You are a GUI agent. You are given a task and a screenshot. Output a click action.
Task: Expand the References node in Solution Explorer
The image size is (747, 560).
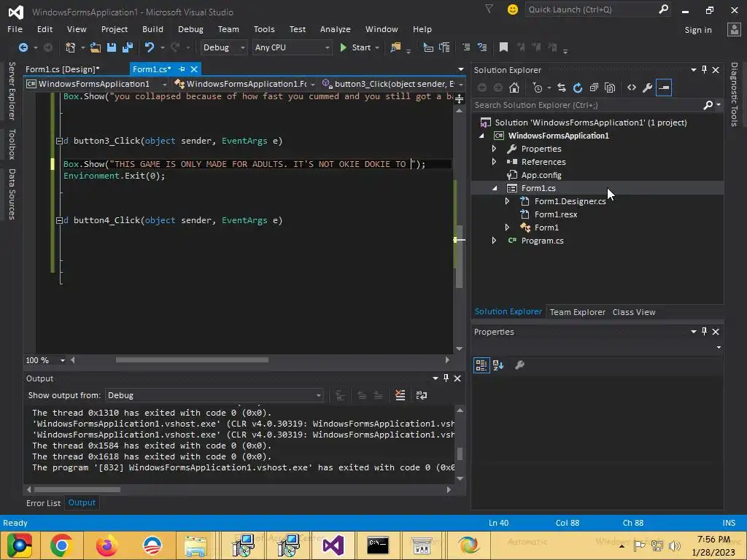[x=494, y=162]
